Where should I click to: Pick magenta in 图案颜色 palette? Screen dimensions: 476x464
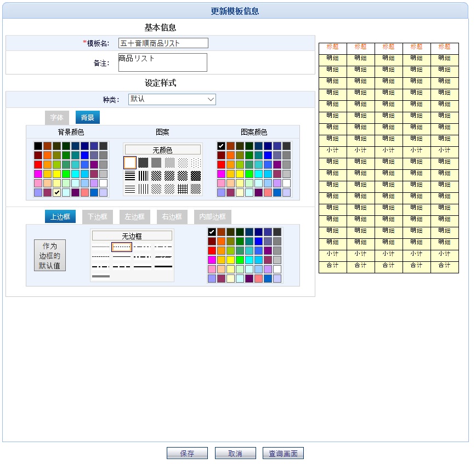tap(221, 174)
